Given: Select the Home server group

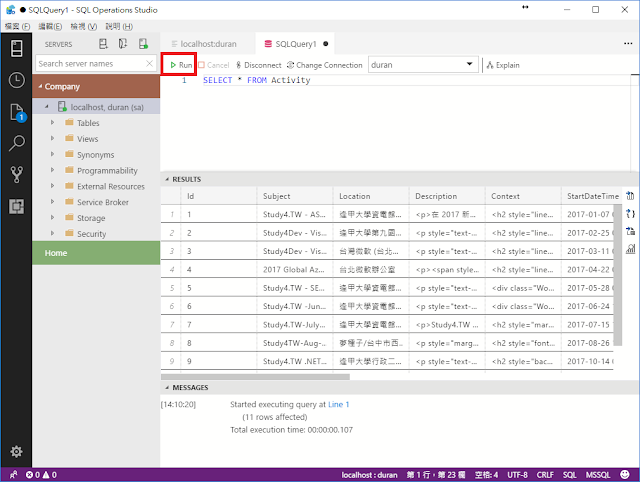Looking at the screenshot, I should click(x=96, y=253).
